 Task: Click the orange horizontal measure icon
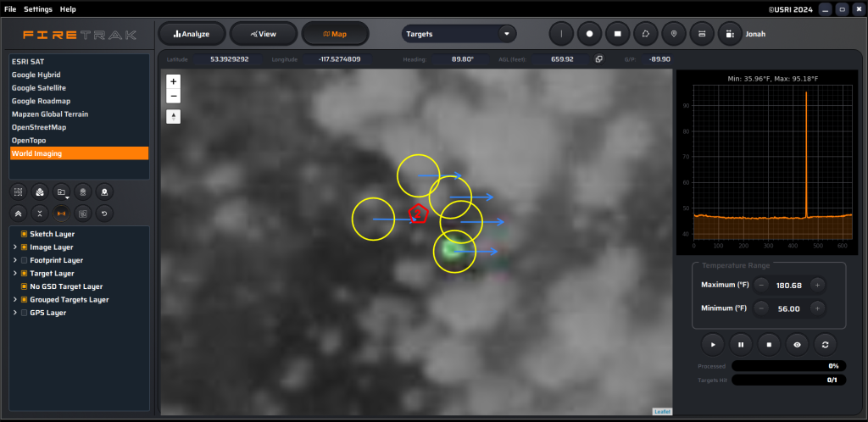[61, 213]
